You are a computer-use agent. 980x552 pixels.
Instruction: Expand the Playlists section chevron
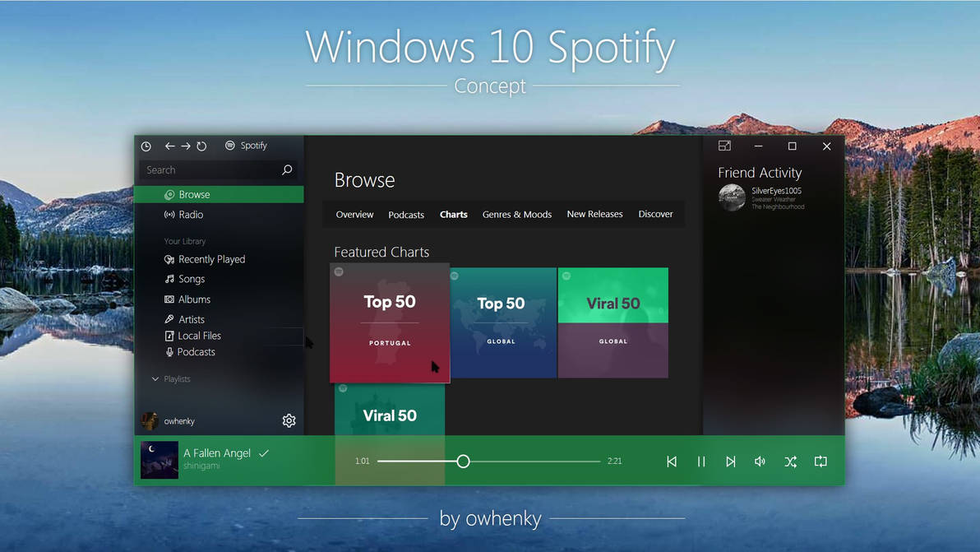[155, 379]
